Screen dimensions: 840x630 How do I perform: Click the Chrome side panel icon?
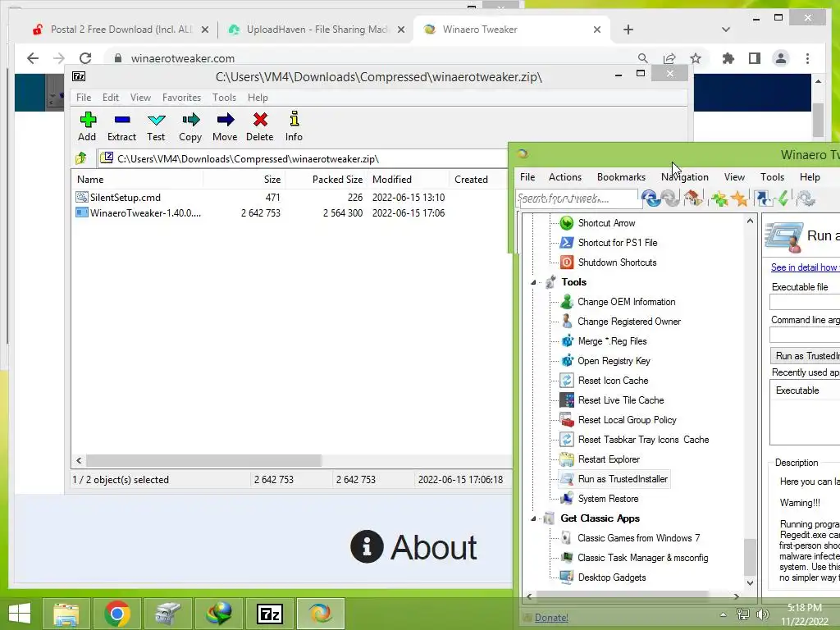coord(755,58)
